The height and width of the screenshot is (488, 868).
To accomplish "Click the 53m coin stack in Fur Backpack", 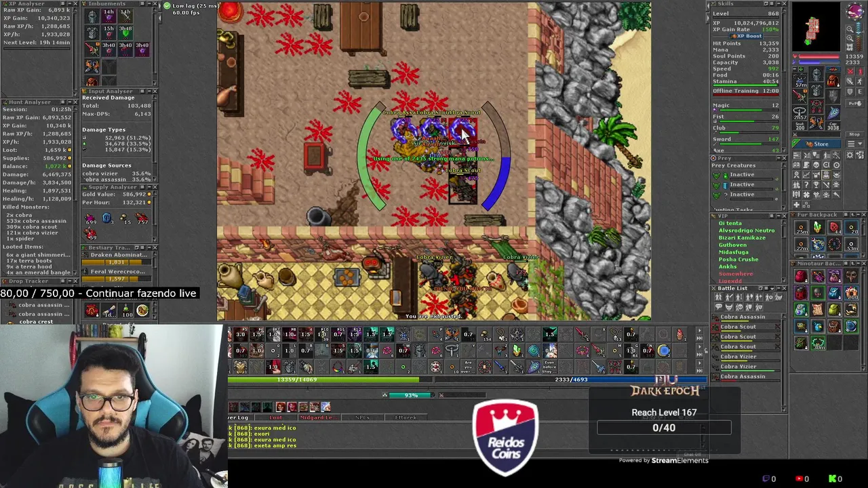I will click(852, 244).
